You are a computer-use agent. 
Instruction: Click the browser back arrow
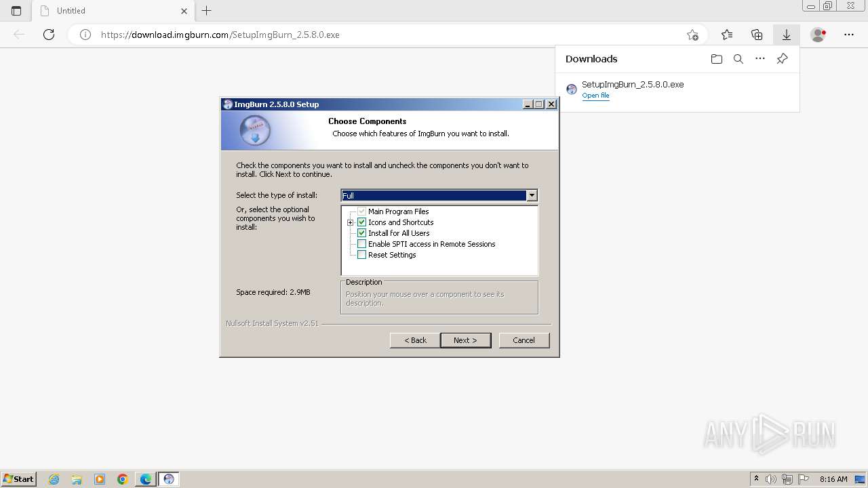19,35
